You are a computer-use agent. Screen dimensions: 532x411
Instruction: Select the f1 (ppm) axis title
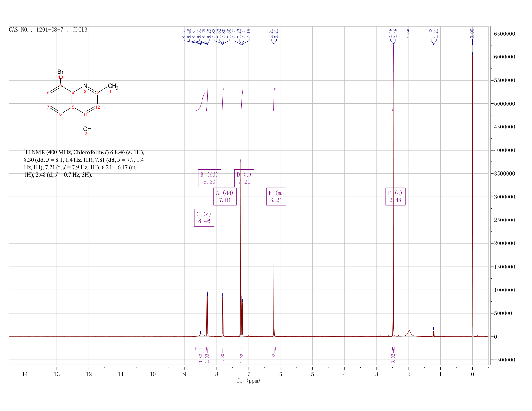[x=248, y=381]
